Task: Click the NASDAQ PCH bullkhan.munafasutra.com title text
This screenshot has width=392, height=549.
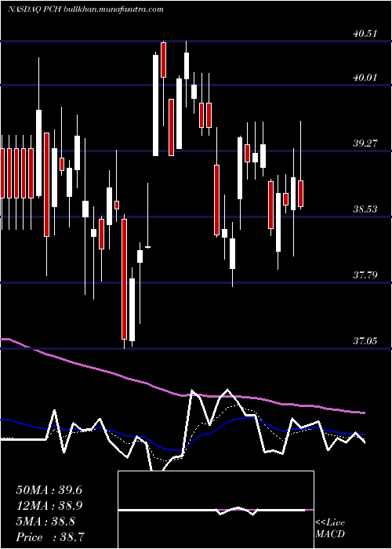Action: click(85, 9)
